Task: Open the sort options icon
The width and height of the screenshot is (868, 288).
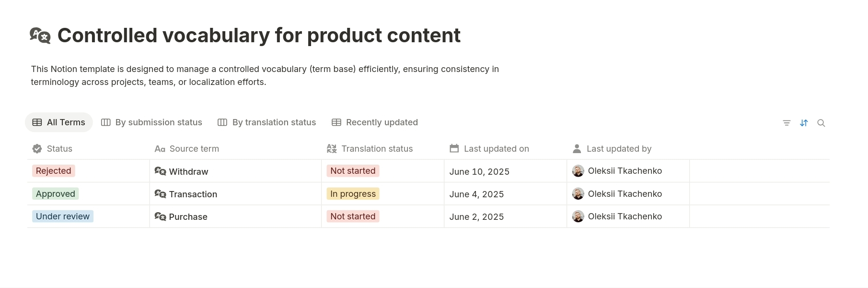Action: (x=804, y=122)
